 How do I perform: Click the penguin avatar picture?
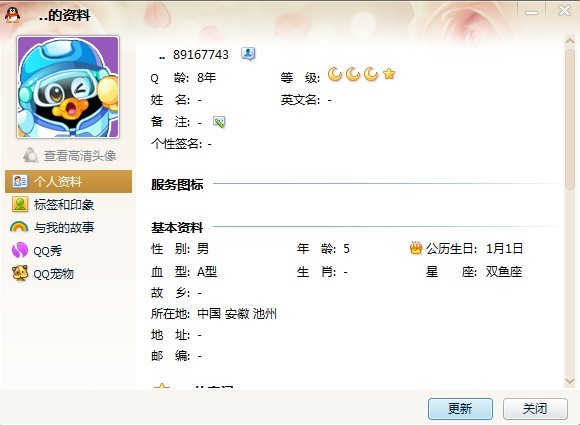point(68,87)
